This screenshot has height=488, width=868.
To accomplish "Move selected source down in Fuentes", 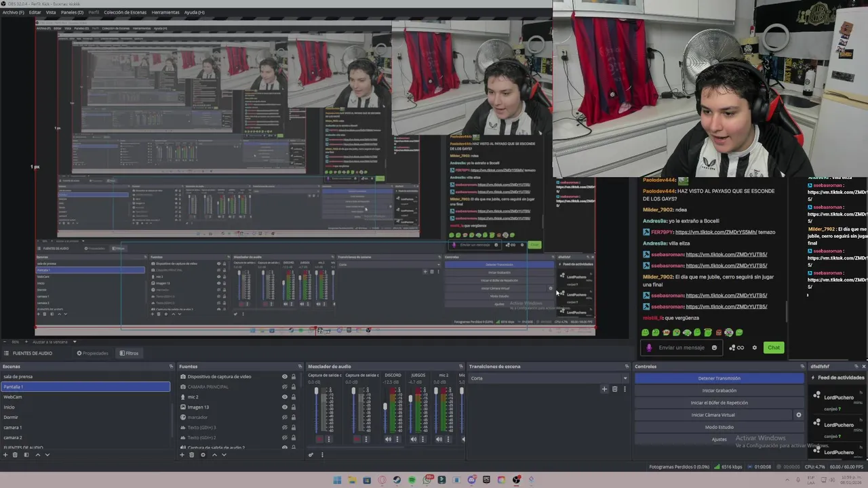I will tap(224, 454).
